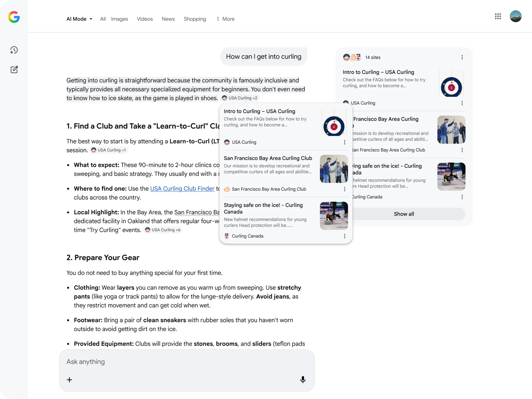The image size is (532, 399).
Task: Attach content using the plus icon
Action: click(69, 379)
